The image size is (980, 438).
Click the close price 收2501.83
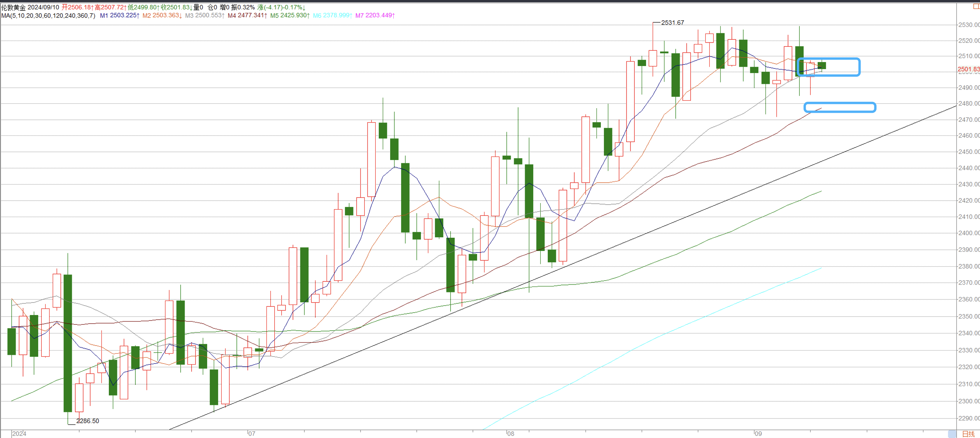[176, 7]
